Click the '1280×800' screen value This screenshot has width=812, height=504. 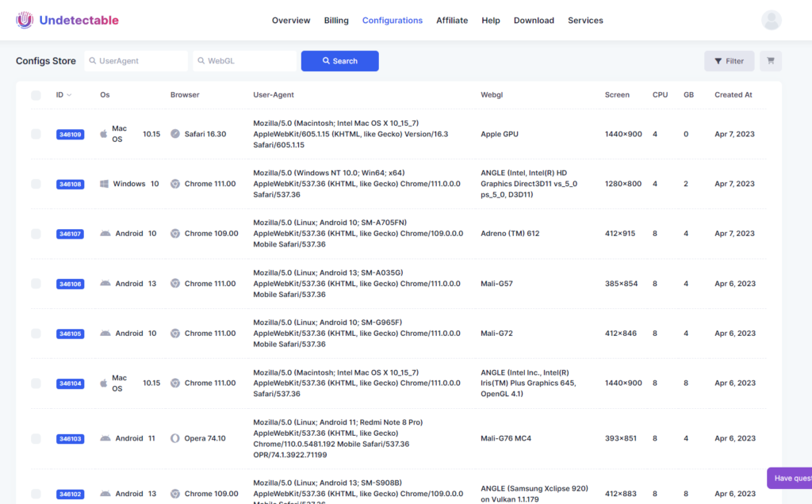pyautogui.click(x=623, y=184)
